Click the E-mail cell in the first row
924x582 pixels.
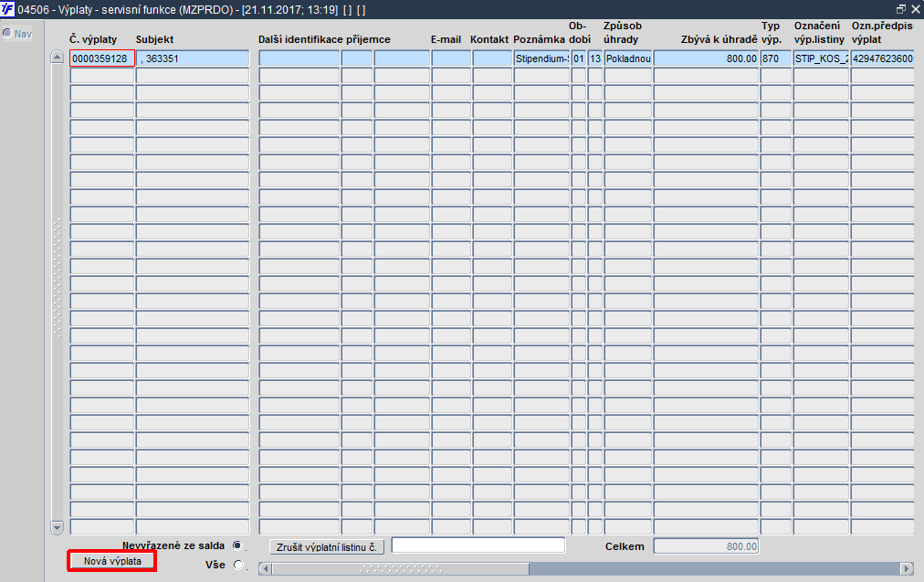(x=451, y=58)
